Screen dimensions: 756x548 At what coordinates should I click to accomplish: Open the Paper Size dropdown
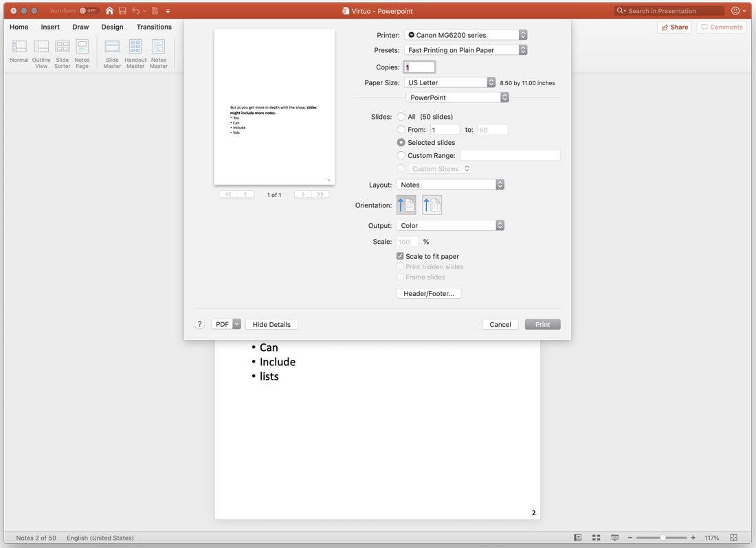tap(450, 82)
